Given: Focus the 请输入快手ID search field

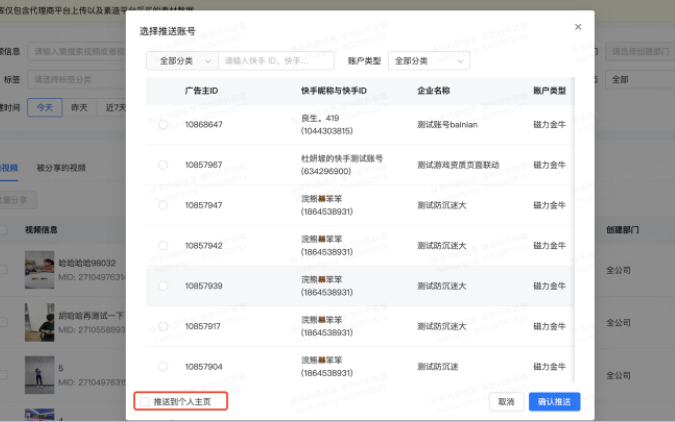Looking at the screenshot, I should (x=276, y=61).
